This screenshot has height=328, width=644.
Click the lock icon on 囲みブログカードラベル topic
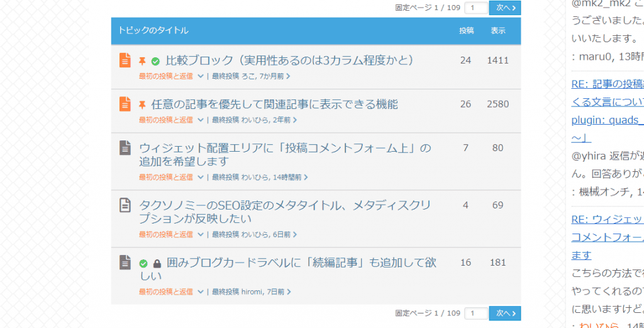tap(157, 263)
